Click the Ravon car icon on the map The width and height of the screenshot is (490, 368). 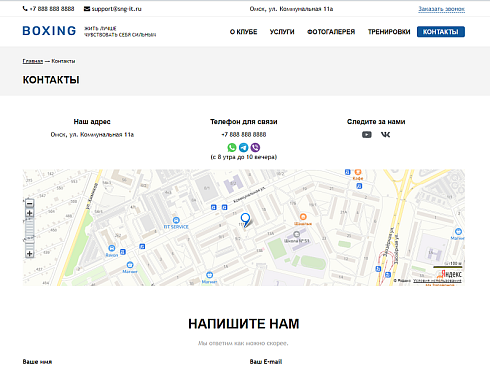point(112,248)
